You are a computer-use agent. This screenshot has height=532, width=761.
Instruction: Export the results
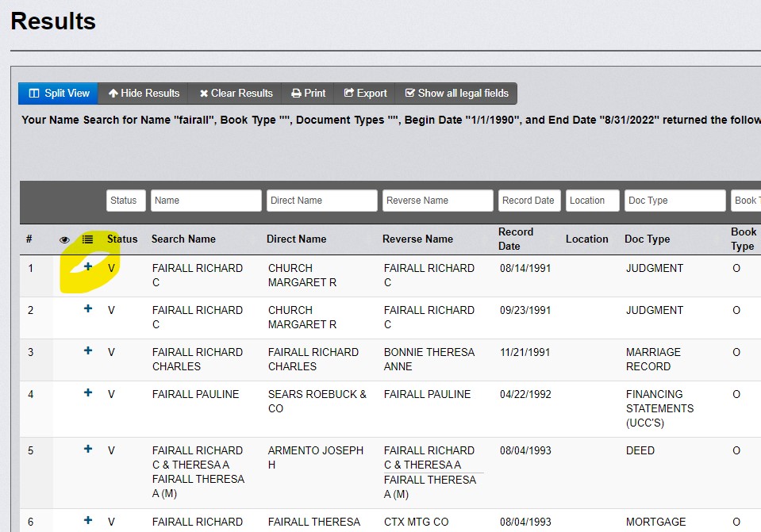click(x=365, y=93)
